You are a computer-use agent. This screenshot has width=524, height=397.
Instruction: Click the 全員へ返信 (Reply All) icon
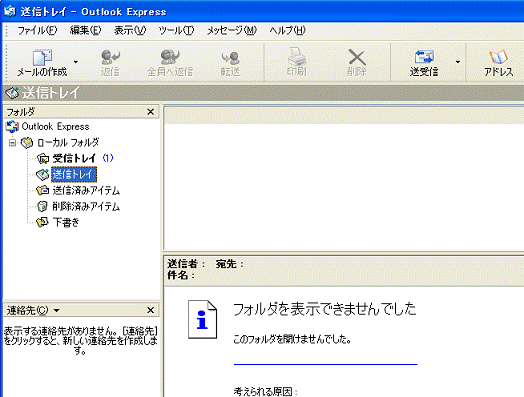pos(170,57)
